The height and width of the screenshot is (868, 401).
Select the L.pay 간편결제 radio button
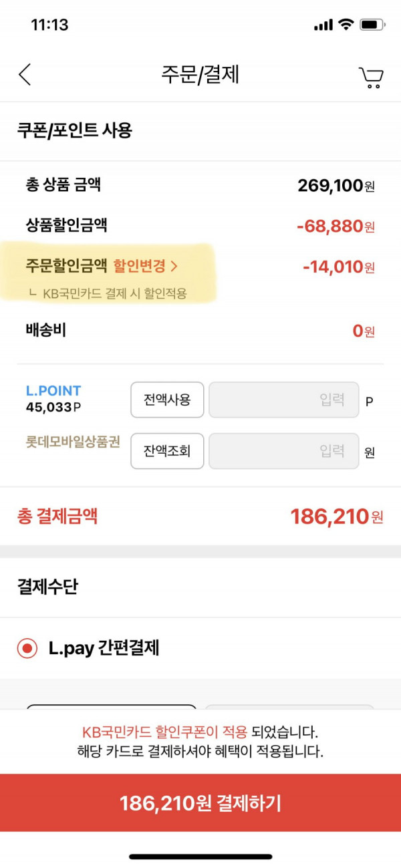click(x=27, y=648)
